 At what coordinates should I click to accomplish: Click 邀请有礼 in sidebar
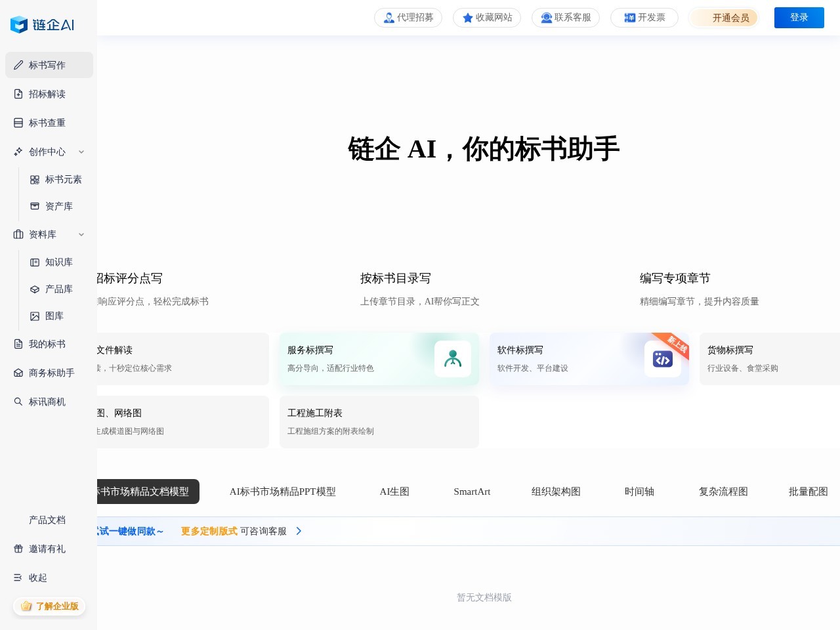pos(49,549)
